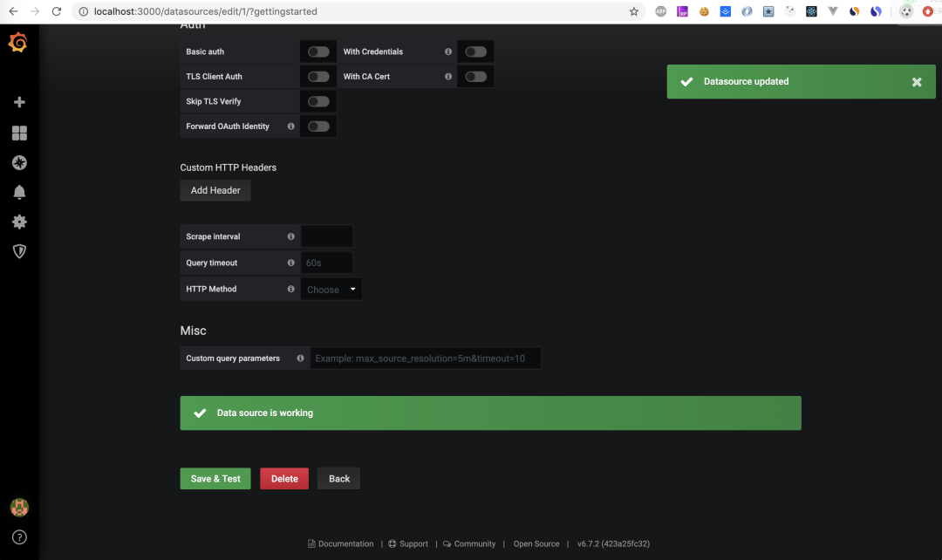Viewport: 942px width, 560px height.
Task: Click the red Delete button
Action: click(284, 479)
